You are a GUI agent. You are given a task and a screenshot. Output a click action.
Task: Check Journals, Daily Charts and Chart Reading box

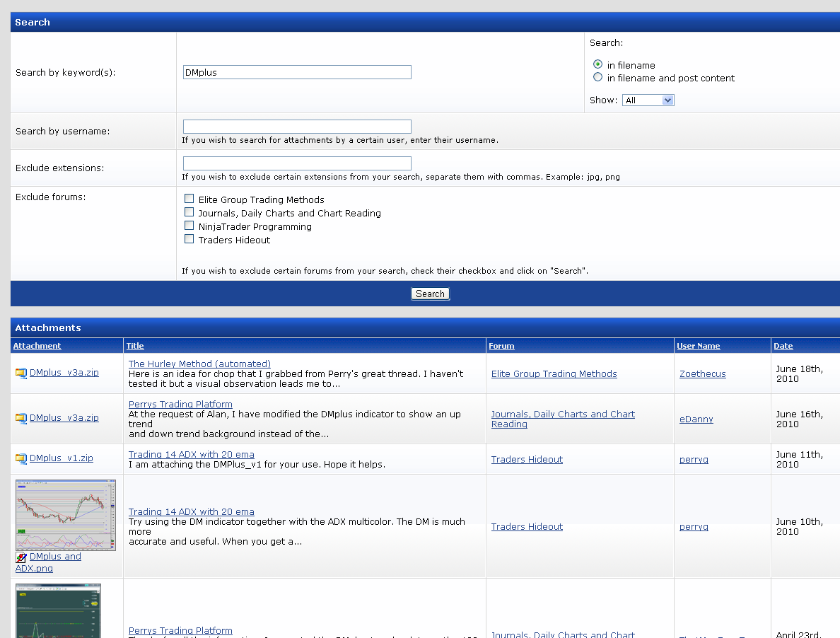coord(189,212)
